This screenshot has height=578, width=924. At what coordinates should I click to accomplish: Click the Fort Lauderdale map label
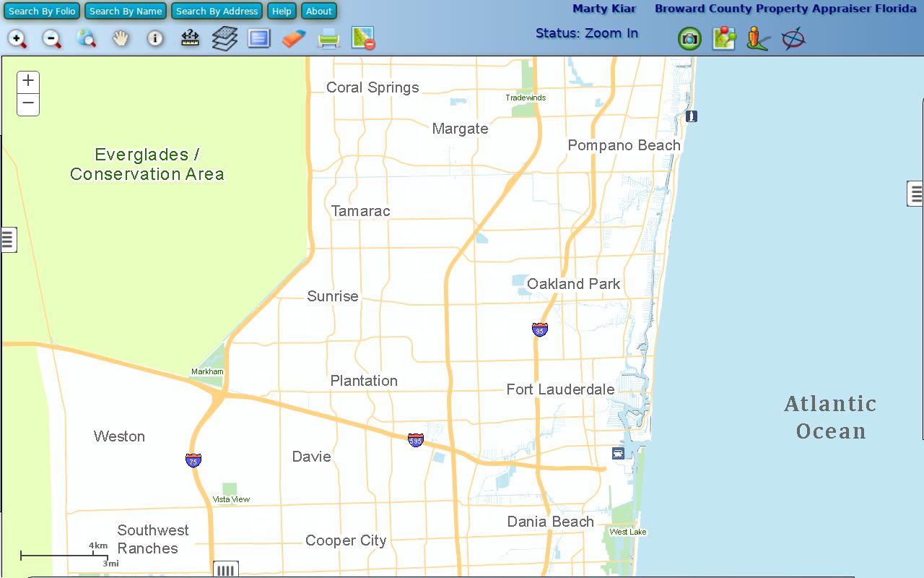[x=560, y=389]
